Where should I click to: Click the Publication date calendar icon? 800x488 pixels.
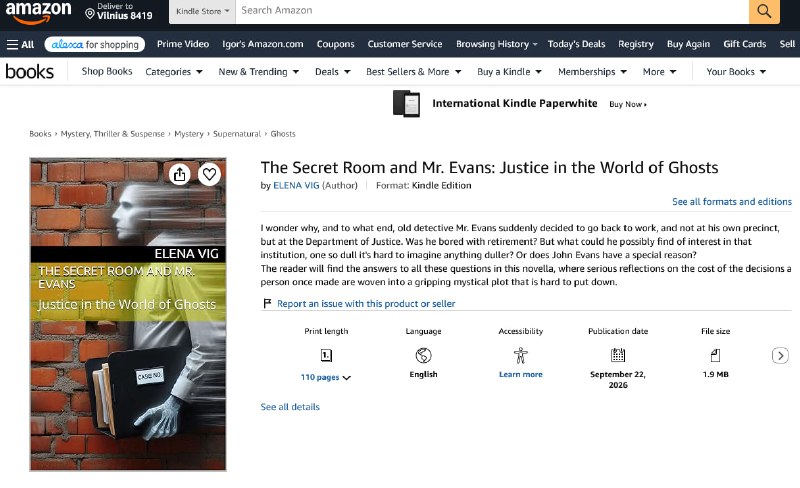(618, 355)
